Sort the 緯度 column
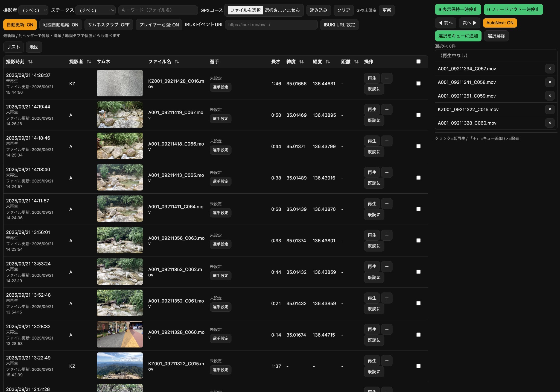The image size is (560, 392). 301,62
